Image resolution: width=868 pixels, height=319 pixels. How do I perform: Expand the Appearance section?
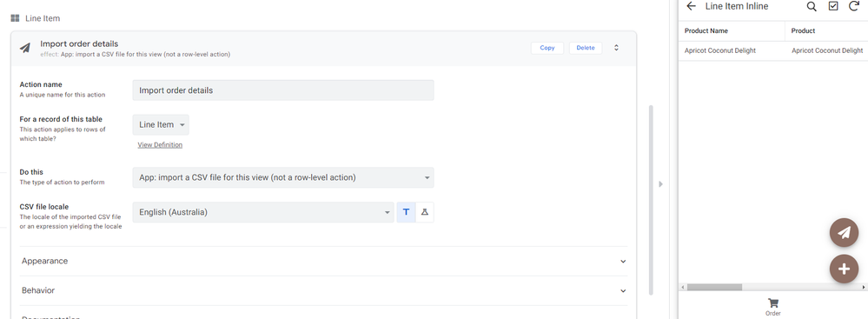coord(323,261)
